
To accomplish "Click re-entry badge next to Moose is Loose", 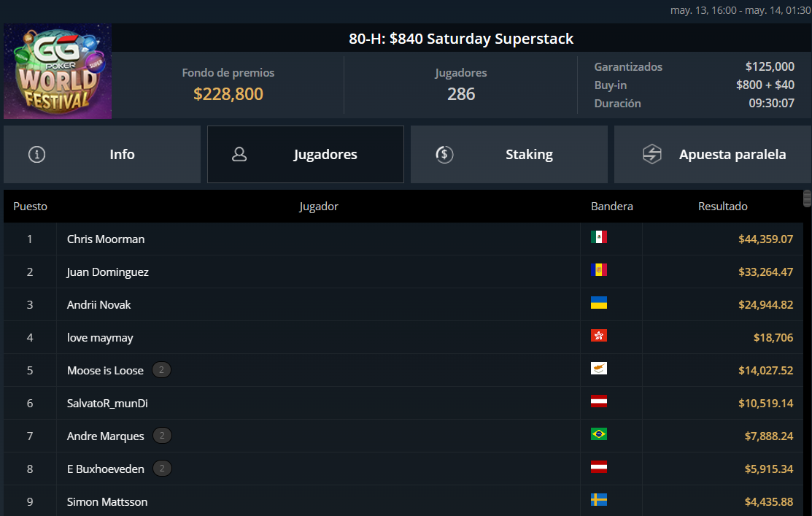I will [162, 370].
